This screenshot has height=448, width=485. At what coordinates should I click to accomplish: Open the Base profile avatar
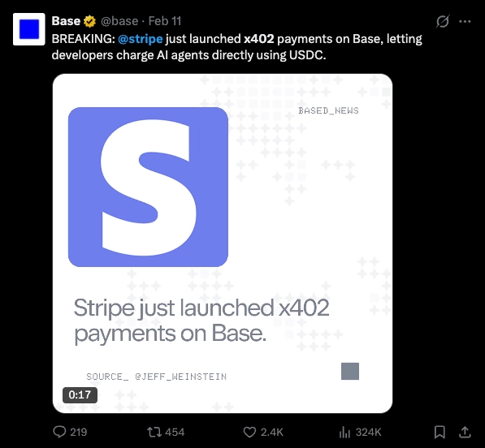(x=29, y=29)
